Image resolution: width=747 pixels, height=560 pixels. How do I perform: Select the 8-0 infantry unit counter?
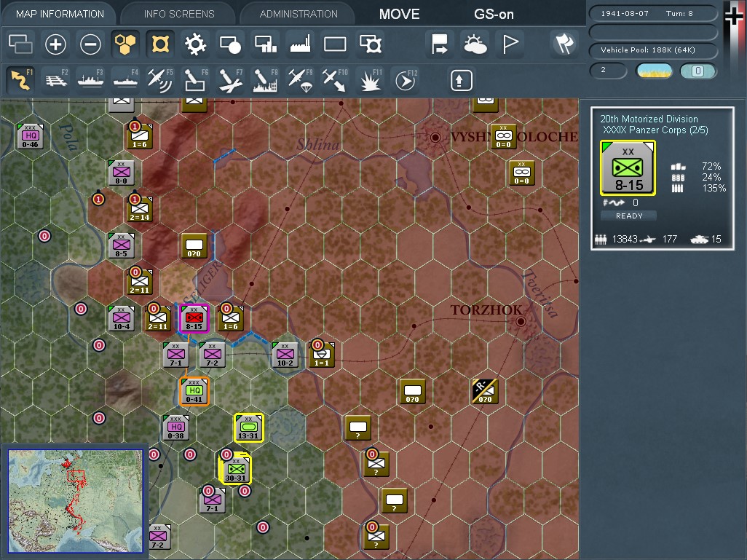(121, 173)
